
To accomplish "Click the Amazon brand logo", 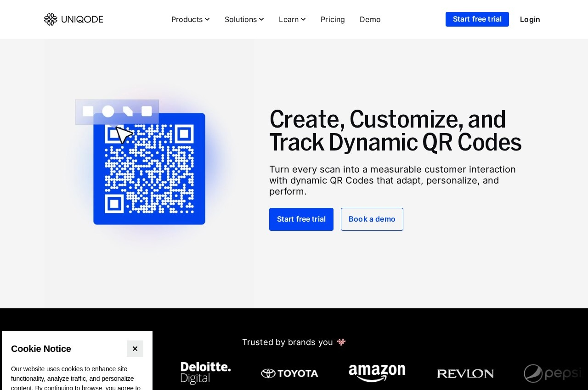I will tap(377, 373).
